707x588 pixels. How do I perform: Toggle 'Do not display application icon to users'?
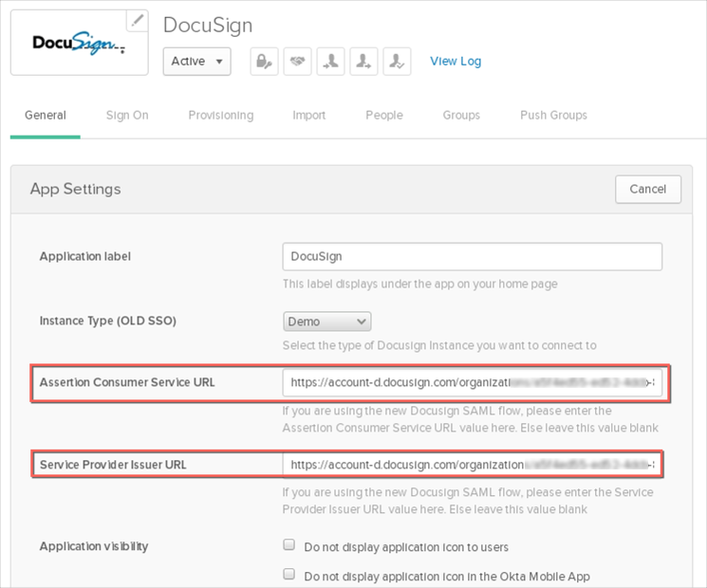click(288, 546)
